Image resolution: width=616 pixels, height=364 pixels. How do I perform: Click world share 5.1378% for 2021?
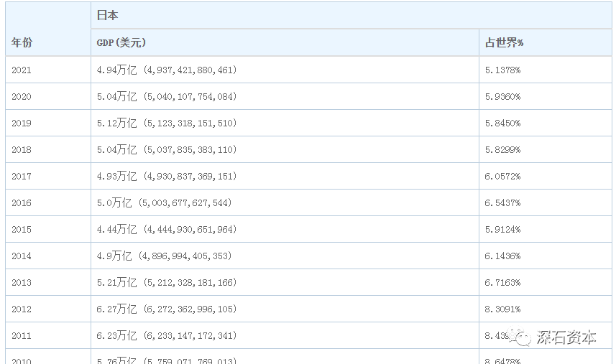coord(502,70)
